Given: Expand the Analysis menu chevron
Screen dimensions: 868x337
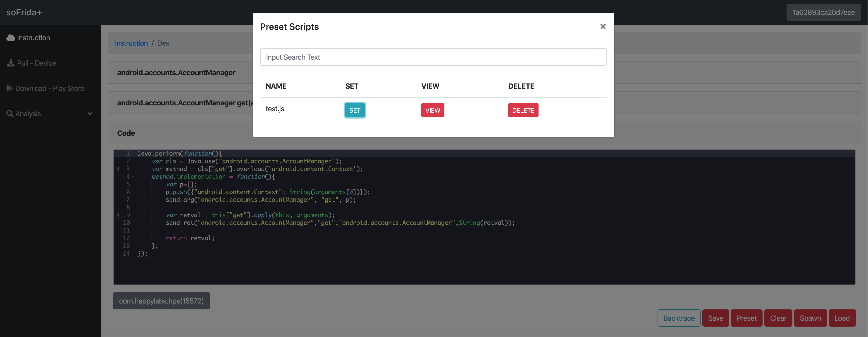Looking at the screenshot, I should 90,114.
